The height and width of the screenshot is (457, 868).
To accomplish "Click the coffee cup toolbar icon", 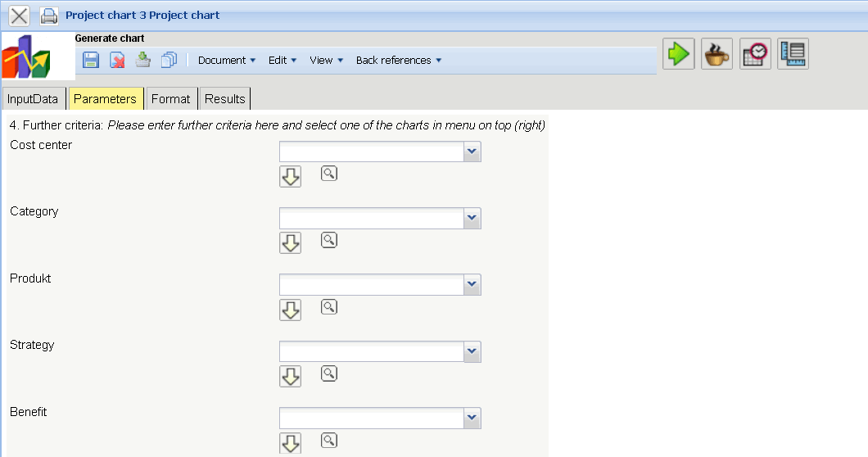I will coord(717,54).
